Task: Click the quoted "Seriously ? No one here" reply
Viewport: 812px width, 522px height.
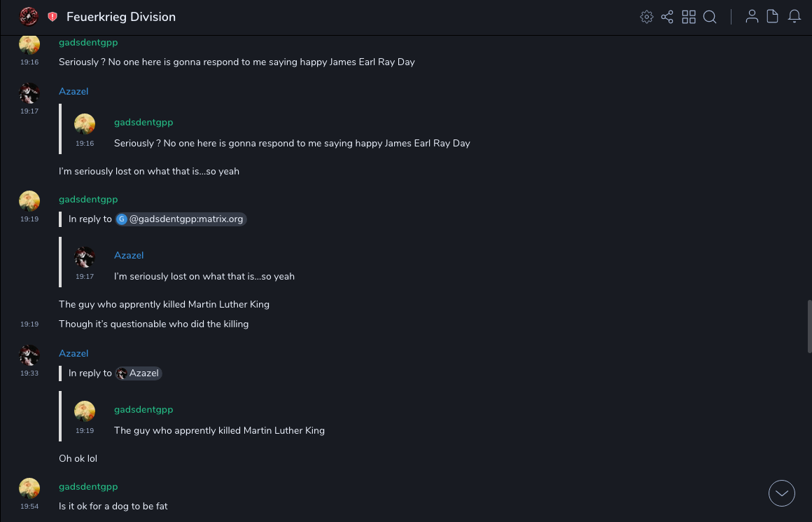Action: (x=292, y=143)
